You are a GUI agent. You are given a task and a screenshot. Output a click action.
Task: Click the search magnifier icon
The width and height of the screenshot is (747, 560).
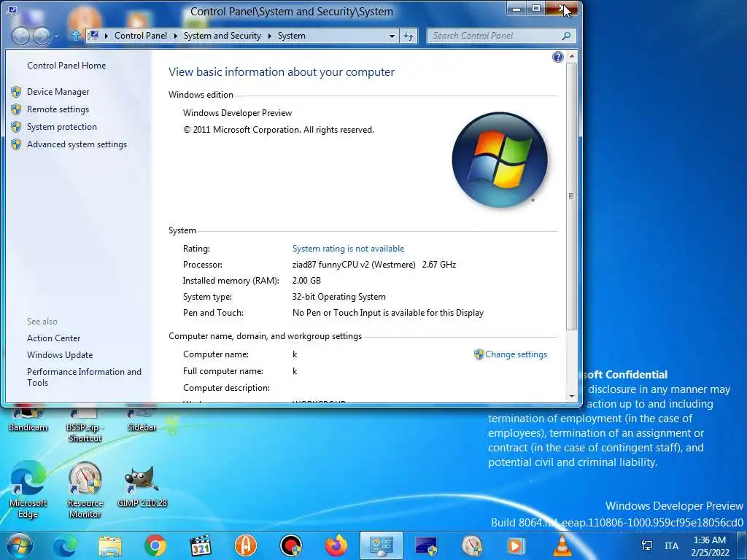click(x=566, y=36)
